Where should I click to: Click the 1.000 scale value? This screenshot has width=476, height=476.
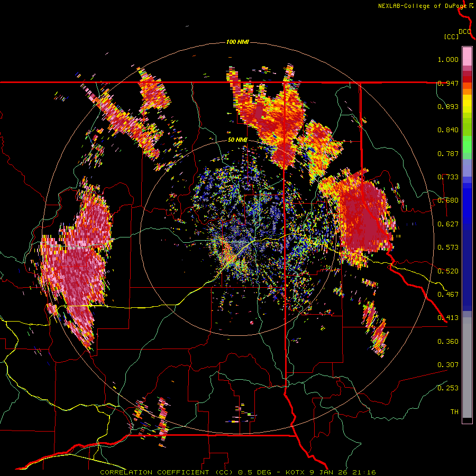448,59
